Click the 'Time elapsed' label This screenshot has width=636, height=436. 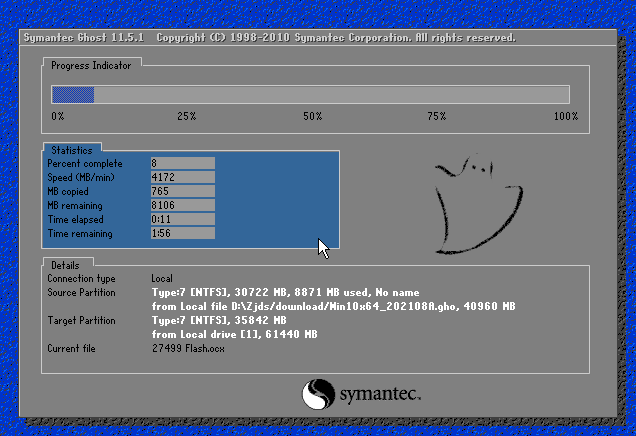coord(75,219)
